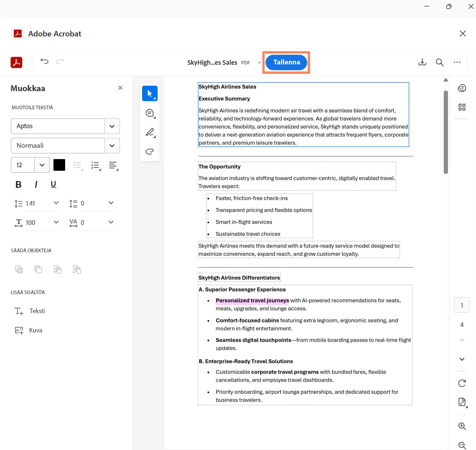476x450 pixels.
Task: Expand line spacing 1.41 dropdown
Action: (x=56, y=203)
